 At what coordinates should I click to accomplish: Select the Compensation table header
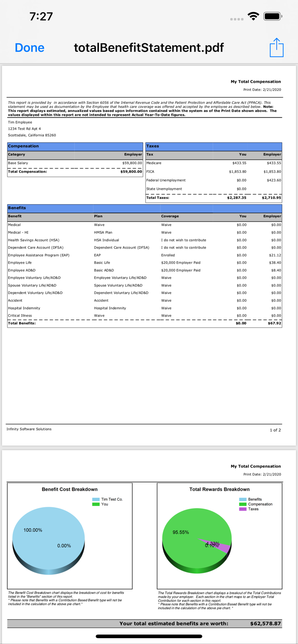tap(75, 146)
